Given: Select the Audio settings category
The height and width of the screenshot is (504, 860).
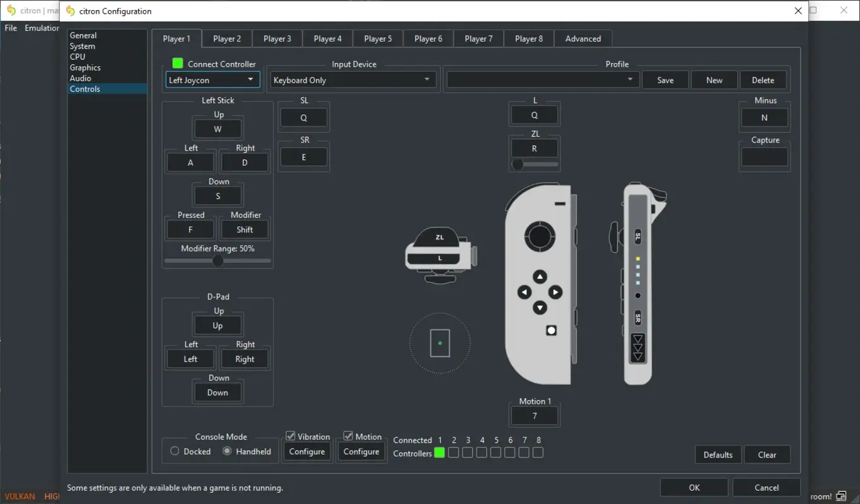Looking at the screenshot, I should [x=81, y=77].
